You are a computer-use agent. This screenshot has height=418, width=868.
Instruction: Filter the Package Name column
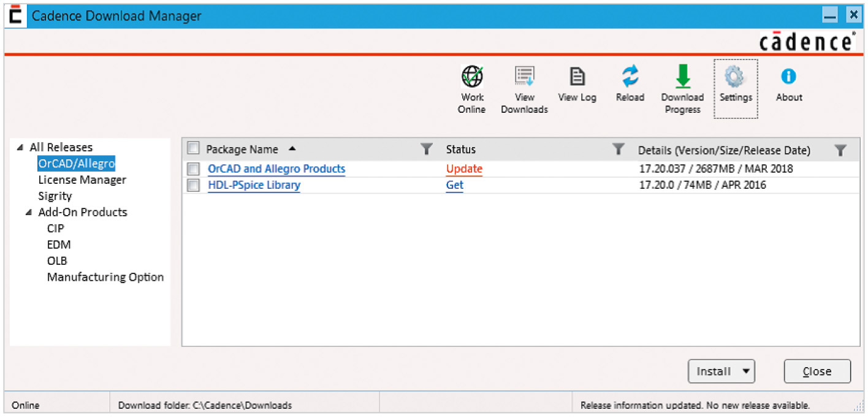[x=427, y=149]
